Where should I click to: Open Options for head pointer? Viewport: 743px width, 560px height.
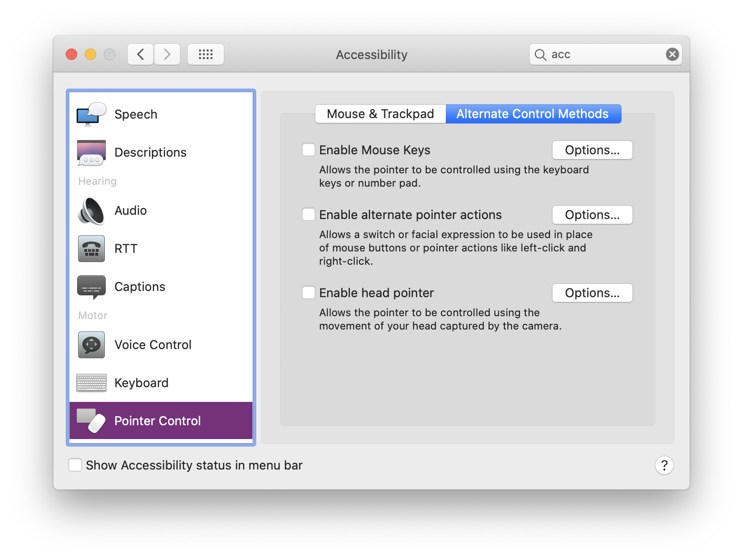click(592, 293)
